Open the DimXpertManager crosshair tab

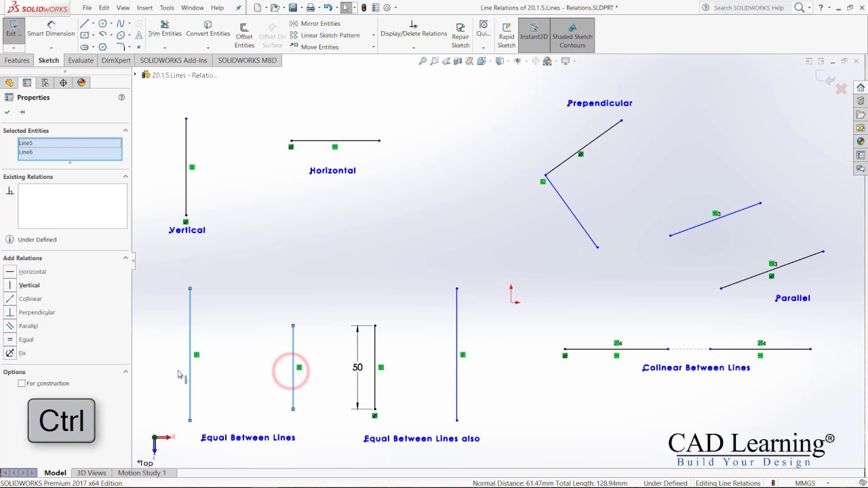[63, 83]
